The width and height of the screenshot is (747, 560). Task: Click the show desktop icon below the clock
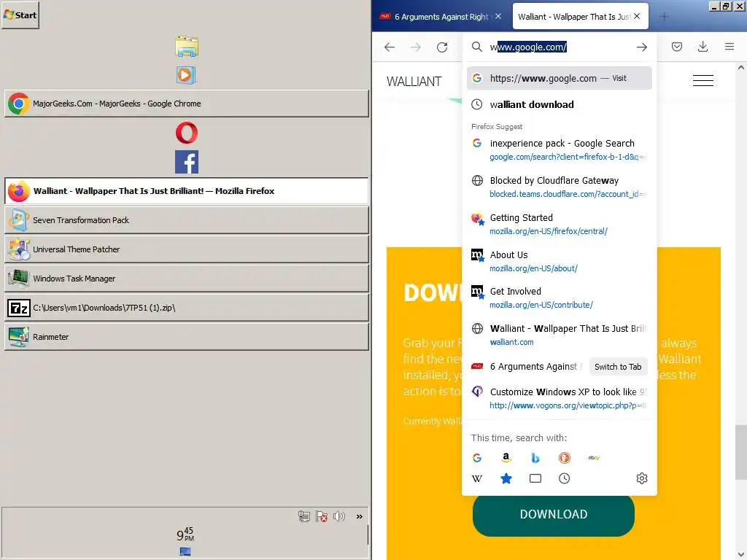point(185,551)
